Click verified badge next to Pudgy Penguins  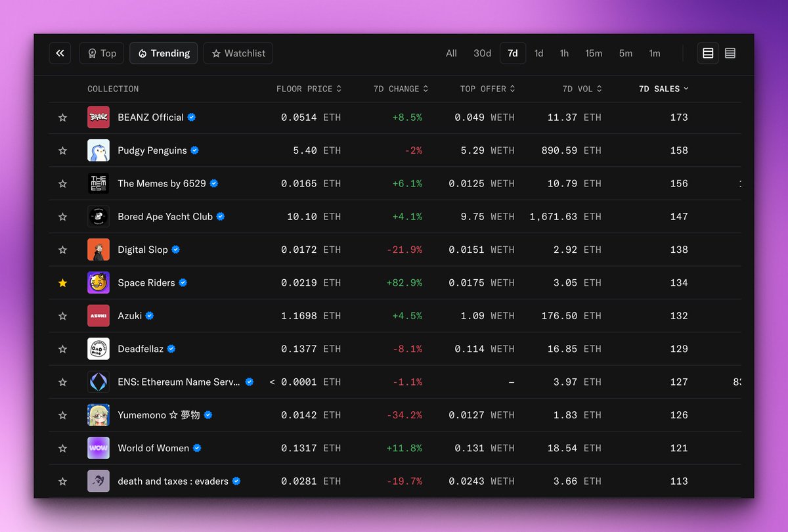point(194,150)
